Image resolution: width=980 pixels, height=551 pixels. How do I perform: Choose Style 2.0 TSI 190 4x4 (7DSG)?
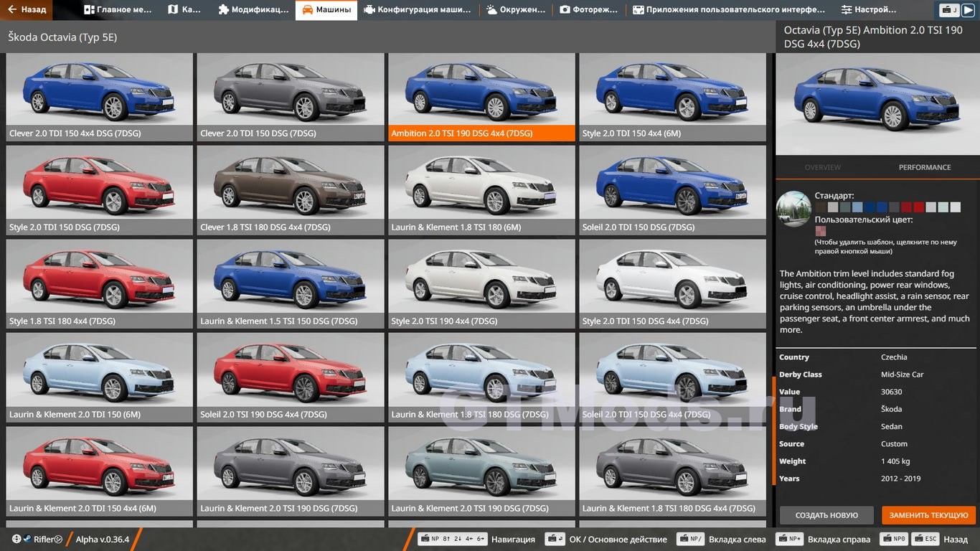point(481,284)
